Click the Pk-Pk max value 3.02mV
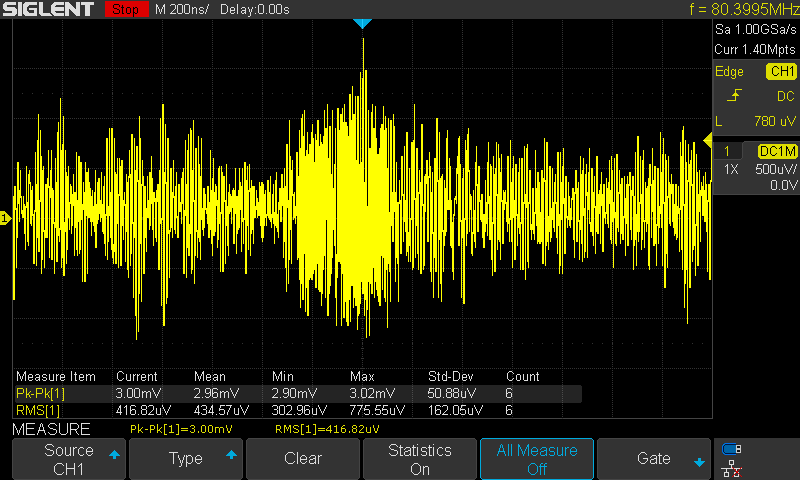 pyautogui.click(x=372, y=394)
